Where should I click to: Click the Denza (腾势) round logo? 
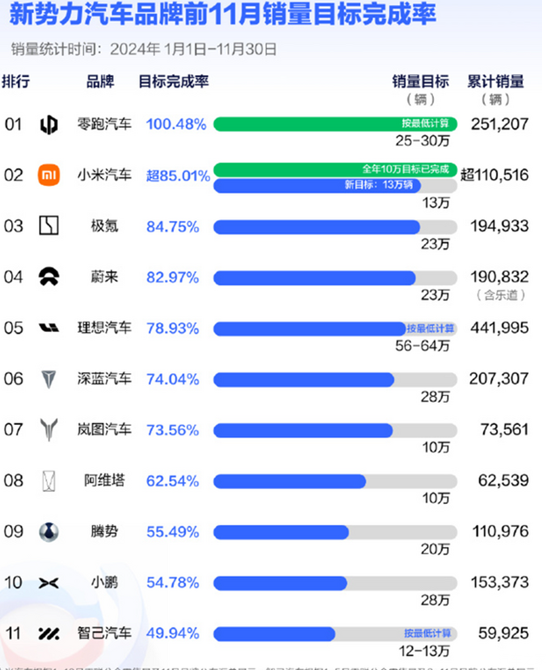[x=49, y=532]
